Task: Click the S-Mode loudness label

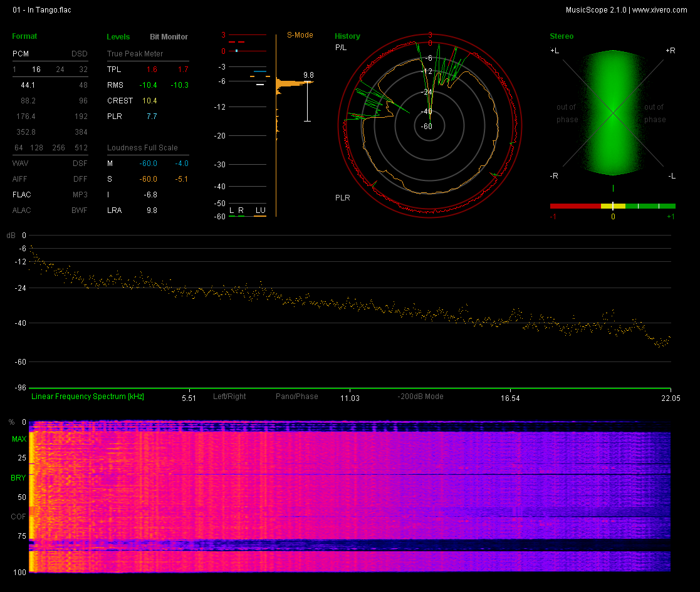Action: pyautogui.click(x=300, y=35)
